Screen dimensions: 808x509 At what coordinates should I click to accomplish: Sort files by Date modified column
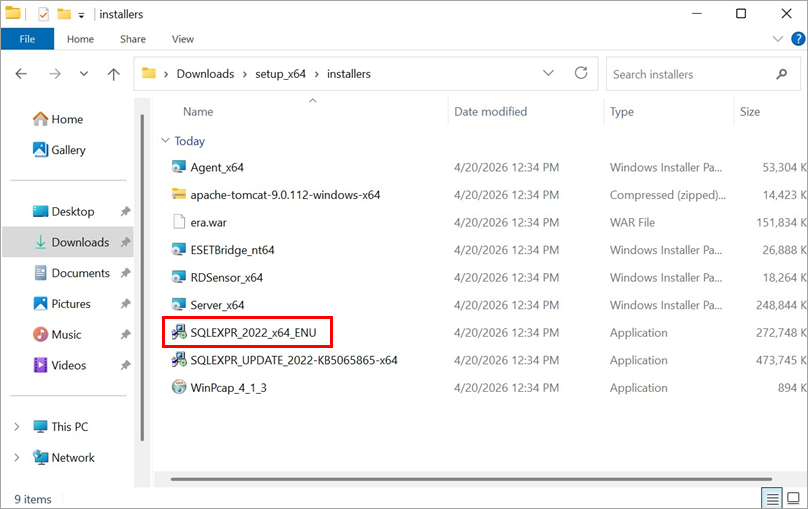[x=490, y=112]
